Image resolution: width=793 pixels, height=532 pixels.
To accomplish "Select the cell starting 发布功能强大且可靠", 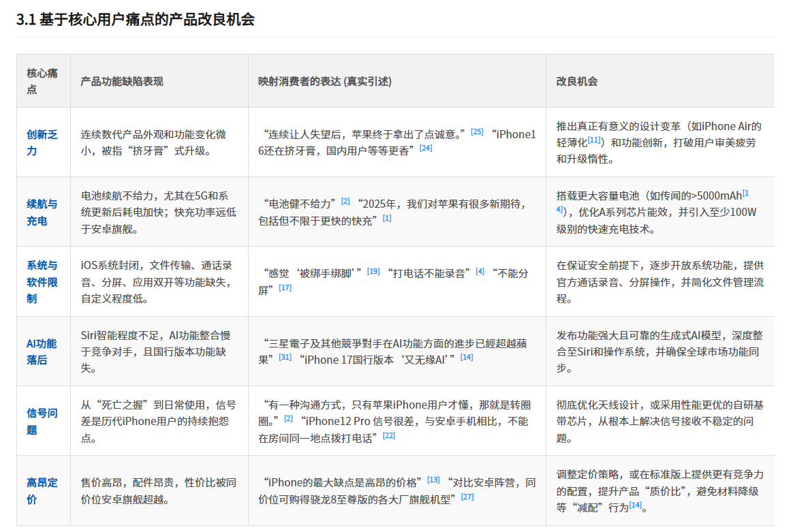I will (x=660, y=351).
